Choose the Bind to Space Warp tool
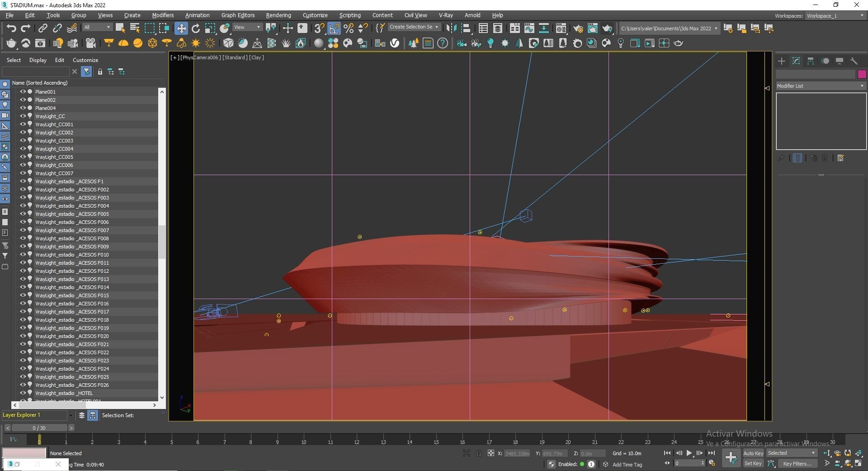 (72, 29)
